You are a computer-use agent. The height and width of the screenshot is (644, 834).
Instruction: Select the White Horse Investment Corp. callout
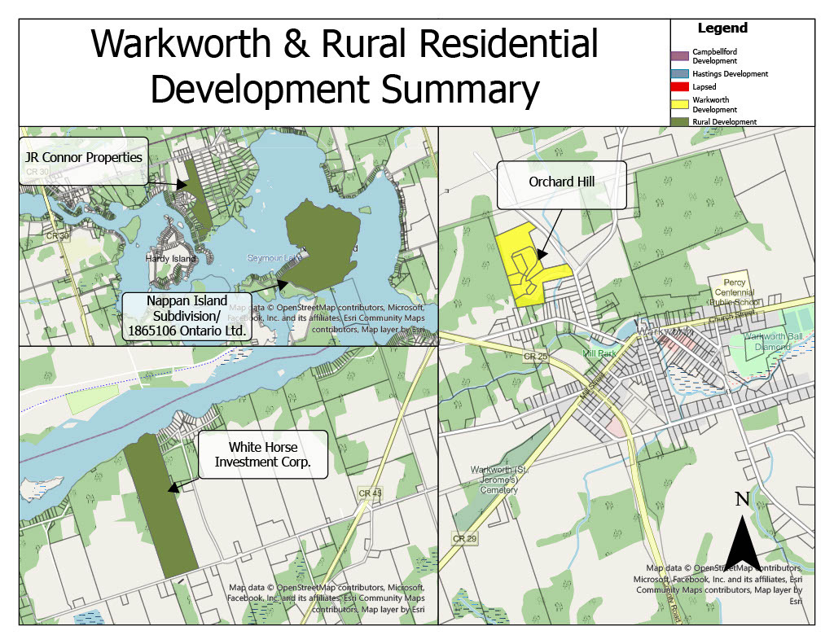pyautogui.click(x=263, y=454)
